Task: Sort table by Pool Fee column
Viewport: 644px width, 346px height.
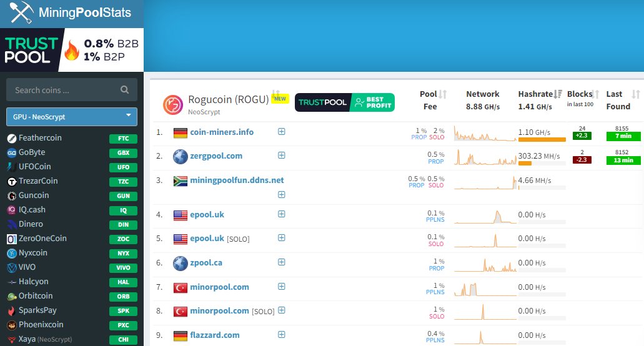Action: coord(442,94)
